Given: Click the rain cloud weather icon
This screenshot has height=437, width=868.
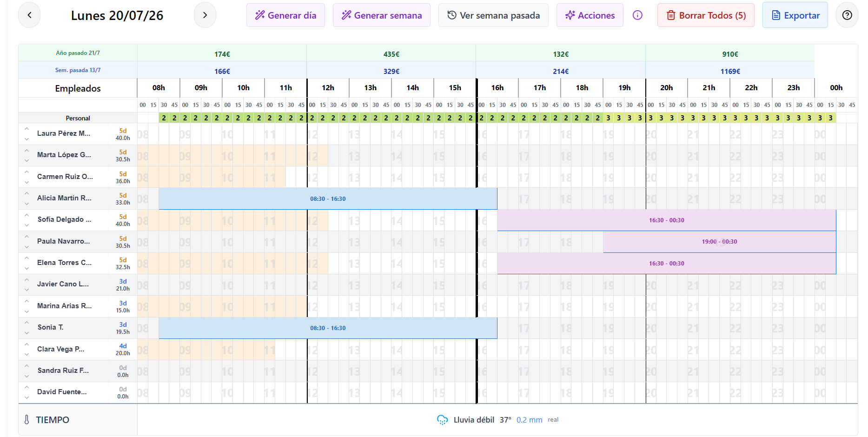Looking at the screenshot, I should tap(442, 420).
